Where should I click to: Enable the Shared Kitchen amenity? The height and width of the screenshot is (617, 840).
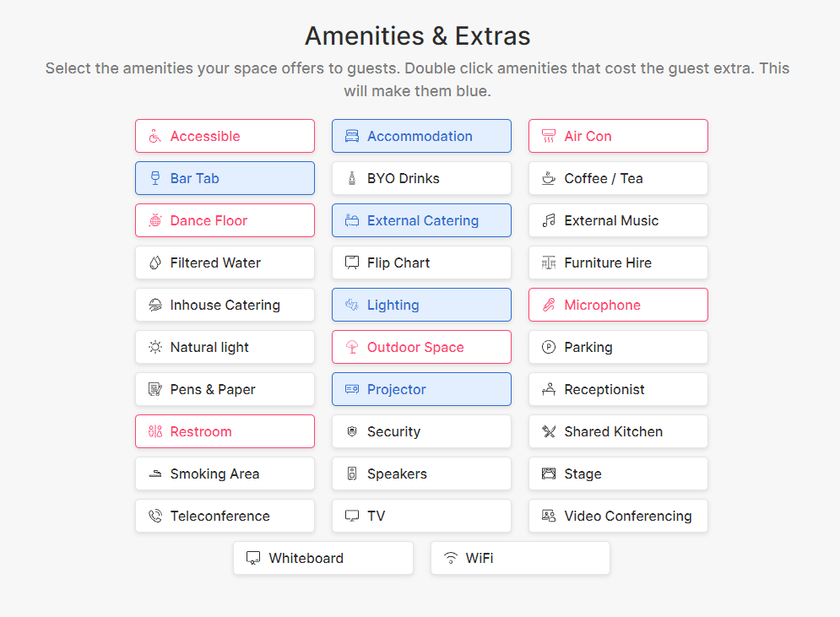(618, 431)
